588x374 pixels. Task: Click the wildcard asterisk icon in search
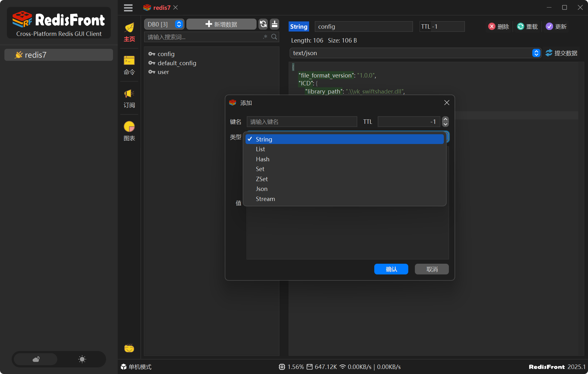click(x=265, y=37)
